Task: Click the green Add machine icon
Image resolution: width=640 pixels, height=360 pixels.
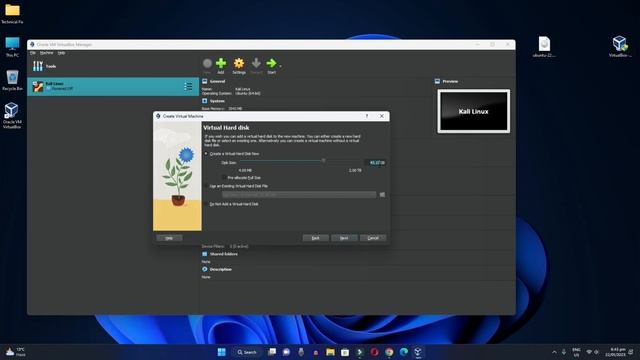Action: pos(221,63)
